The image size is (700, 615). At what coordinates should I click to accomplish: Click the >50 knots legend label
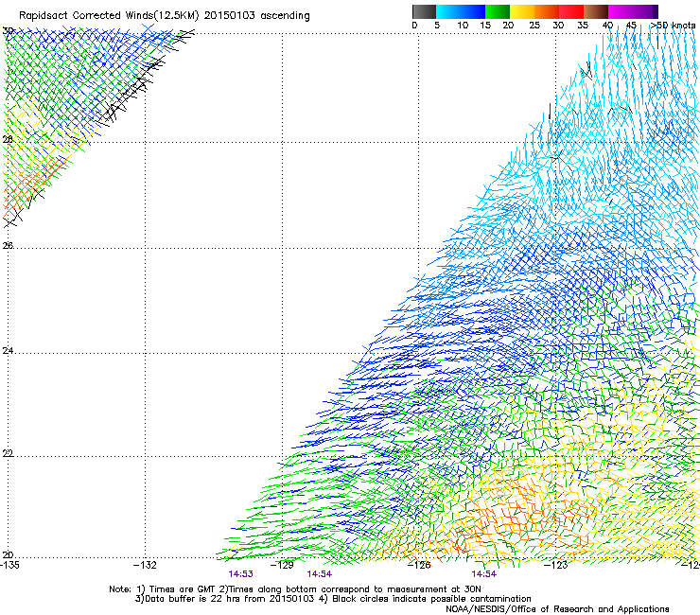(673, 26)
